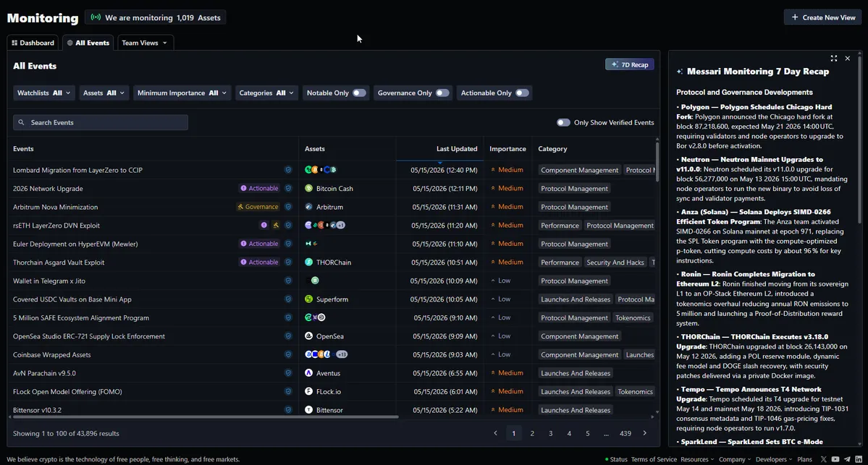Click the Bitcoin Cash asset icon

pos(309,189)
